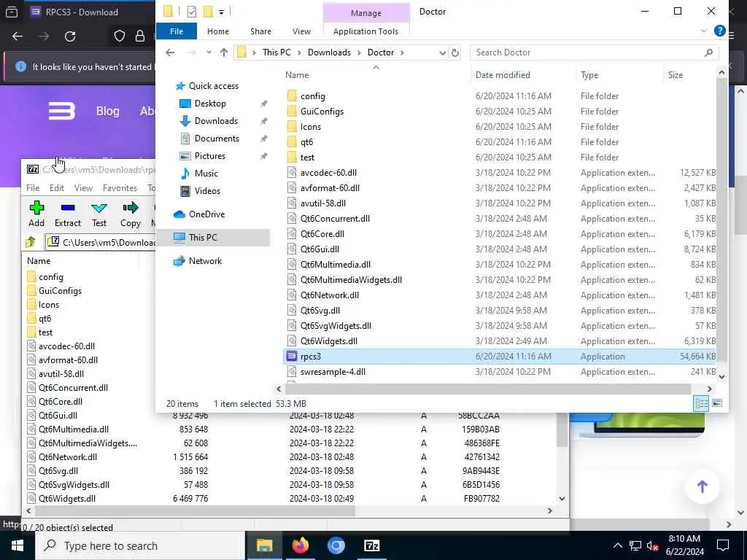
Task: Click the up-folder icon in 7-Zip address bar
Action: pyautogui.click(x=31, y=242)
